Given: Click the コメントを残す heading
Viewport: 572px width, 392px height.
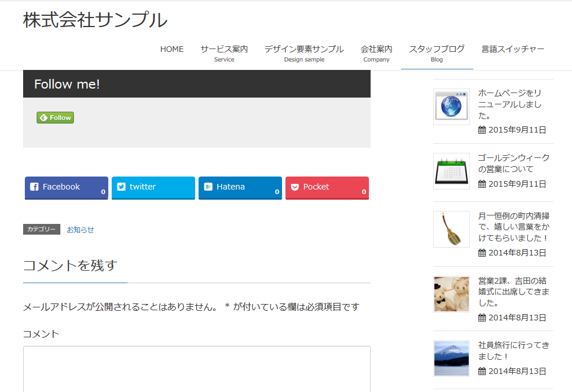Looking at the screenshot, I should click(71, 266).
